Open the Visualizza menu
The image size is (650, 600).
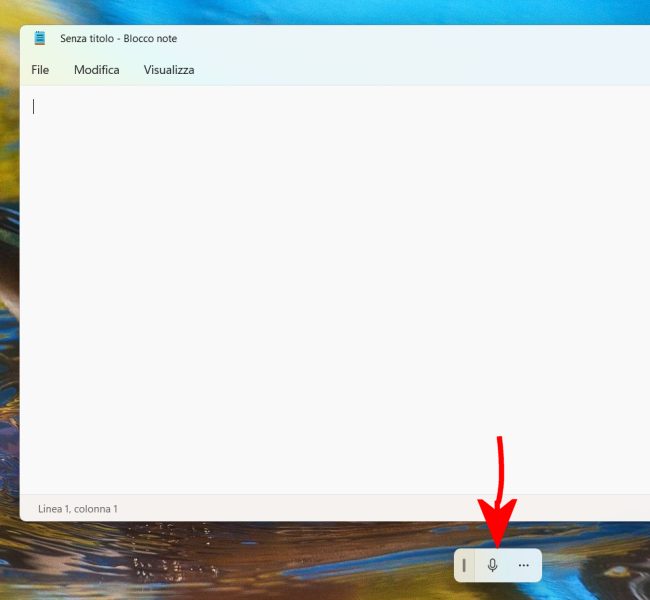click(x=169, y=70)
